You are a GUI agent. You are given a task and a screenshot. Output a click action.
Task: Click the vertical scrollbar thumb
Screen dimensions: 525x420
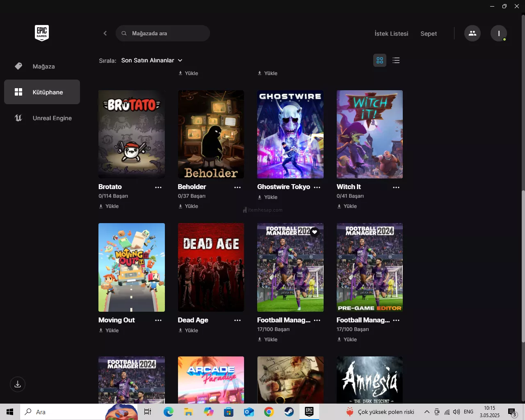(x=523, y=267)
